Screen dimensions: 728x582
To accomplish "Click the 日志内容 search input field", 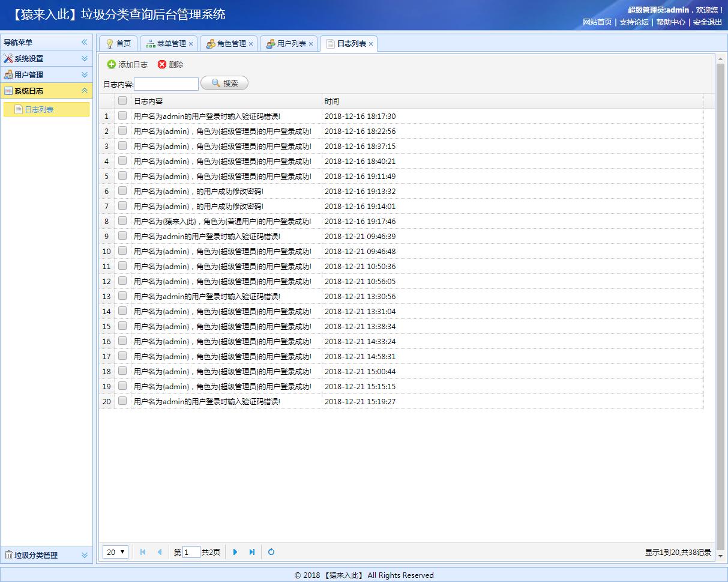I will point(166,83).
